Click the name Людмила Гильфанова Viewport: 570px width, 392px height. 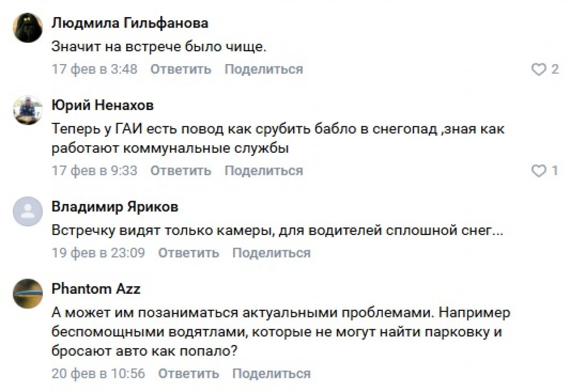coord(130,23)
